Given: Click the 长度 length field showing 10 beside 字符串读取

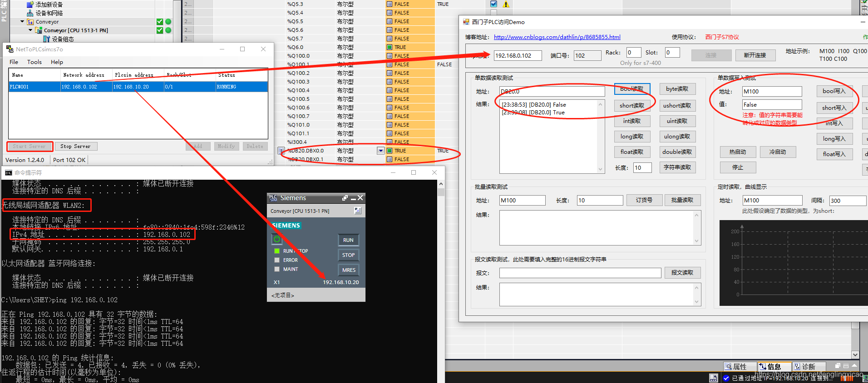Looking at the screenshot, I should point(642,167).
